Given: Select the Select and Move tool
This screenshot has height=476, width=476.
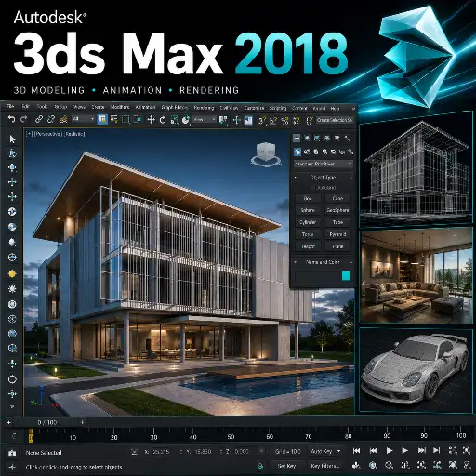Looking at the screenshot, I should tap(151, 120).
